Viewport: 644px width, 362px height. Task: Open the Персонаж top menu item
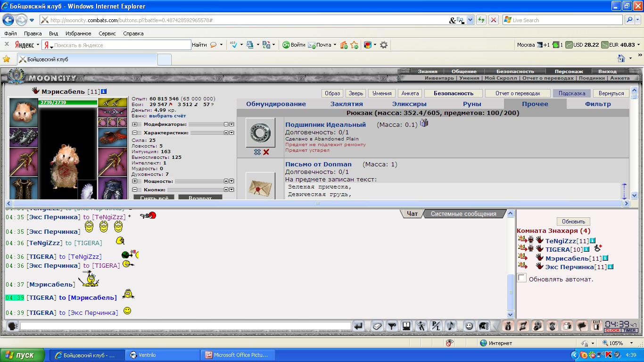[x=569, y=71]
